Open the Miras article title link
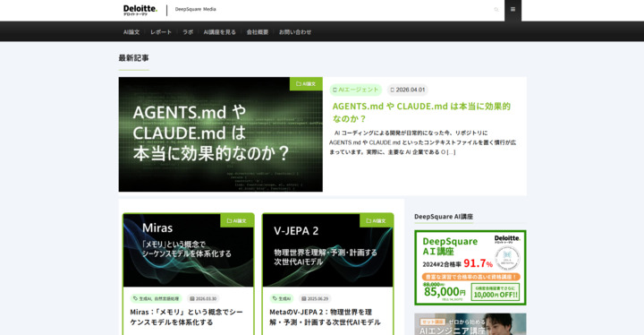This screenshot has width=644, height=335. click(186, 317)
